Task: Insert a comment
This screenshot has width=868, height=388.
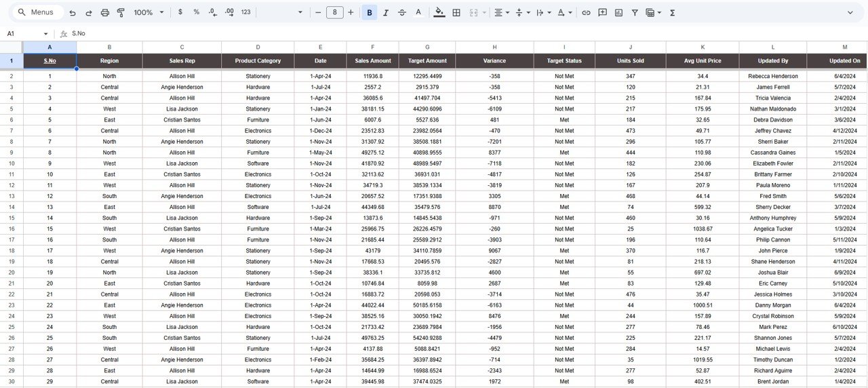Action: click(602, 12)
